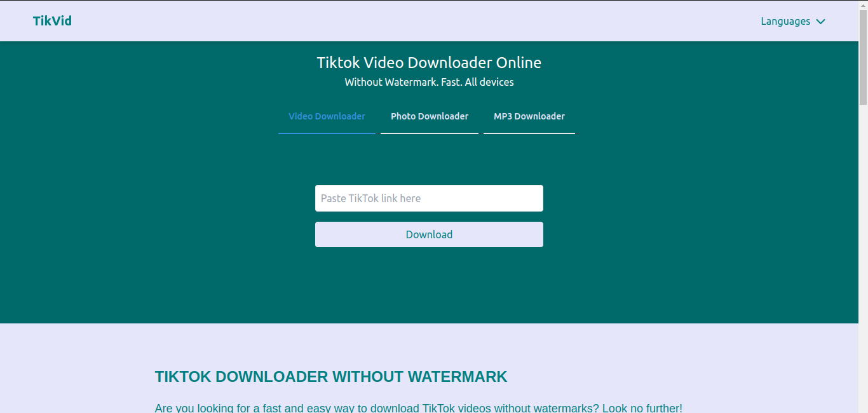
Task: Click TikVid to return to the homepage
Action: [52, 20]
